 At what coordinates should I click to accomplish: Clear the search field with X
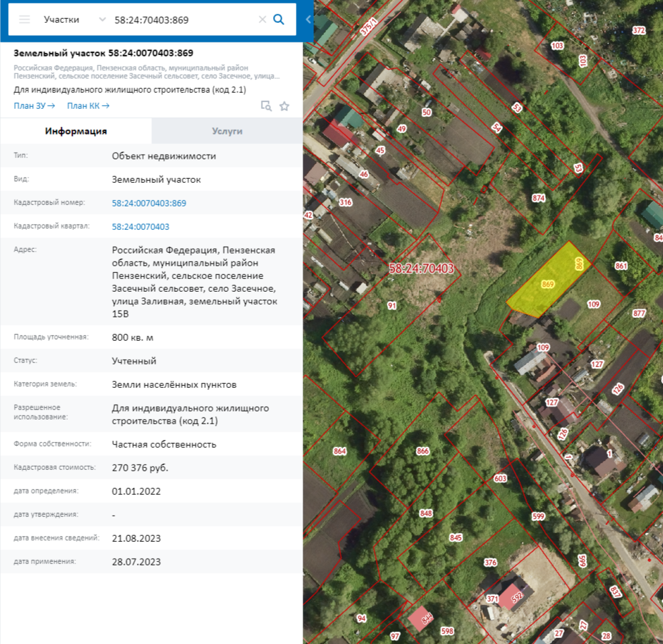[262, 19]
